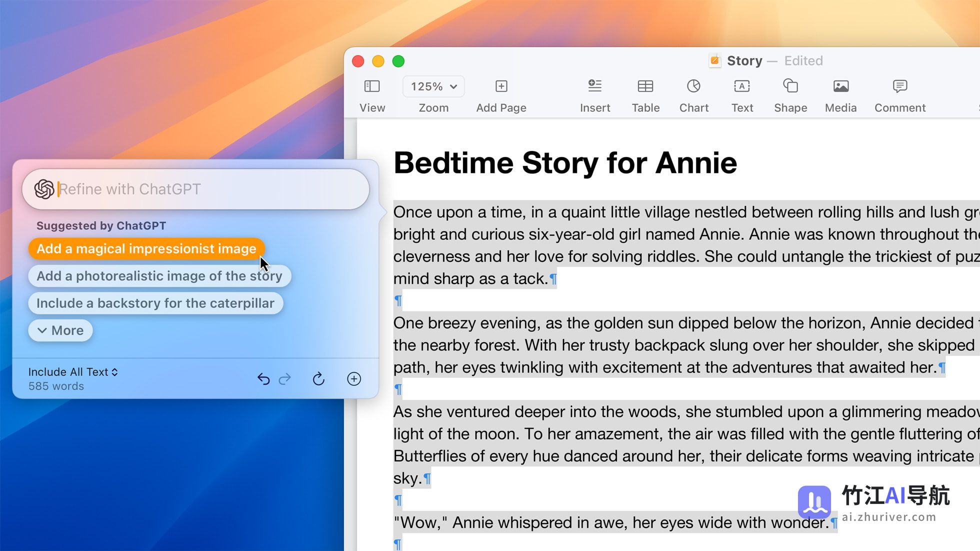Click the refresh/retry icon in ChatGPT panel
The height and width of the screenshot is (551, 980).
pyautogui.click(x=318, y=379)
